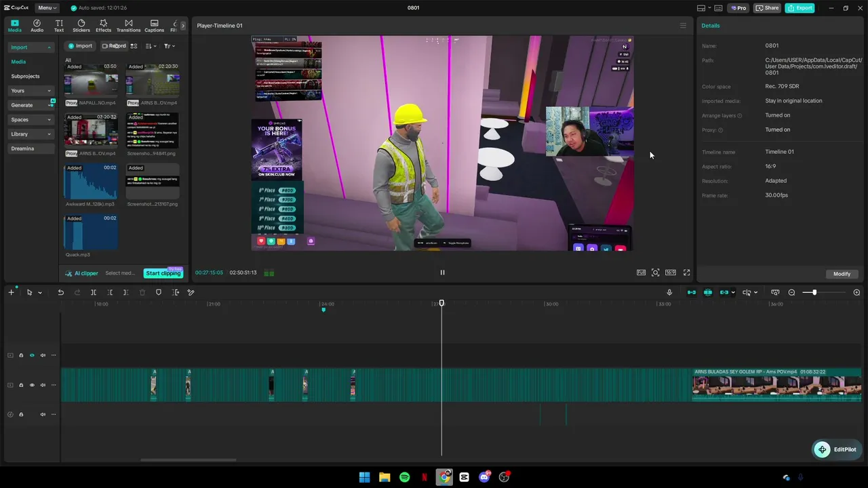Click the timeline add track plus icon
868x488 pixels.
[x=11, y=292]
